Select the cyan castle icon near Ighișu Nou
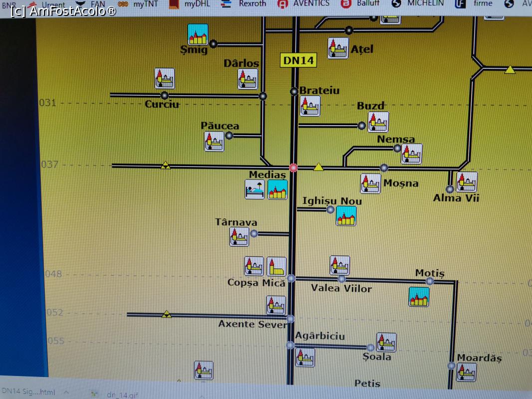Screen dimensions: 532x399 click(346, 216)
